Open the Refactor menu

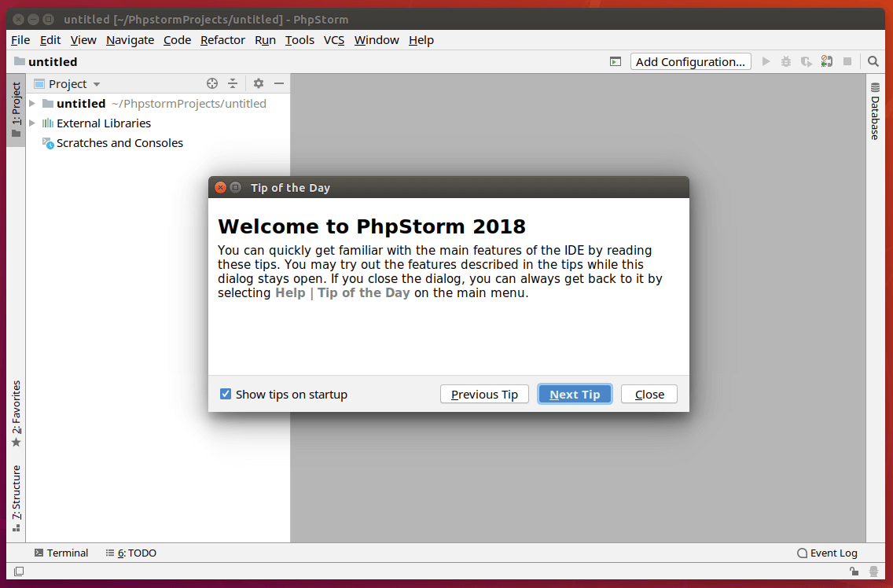point(222,40)
